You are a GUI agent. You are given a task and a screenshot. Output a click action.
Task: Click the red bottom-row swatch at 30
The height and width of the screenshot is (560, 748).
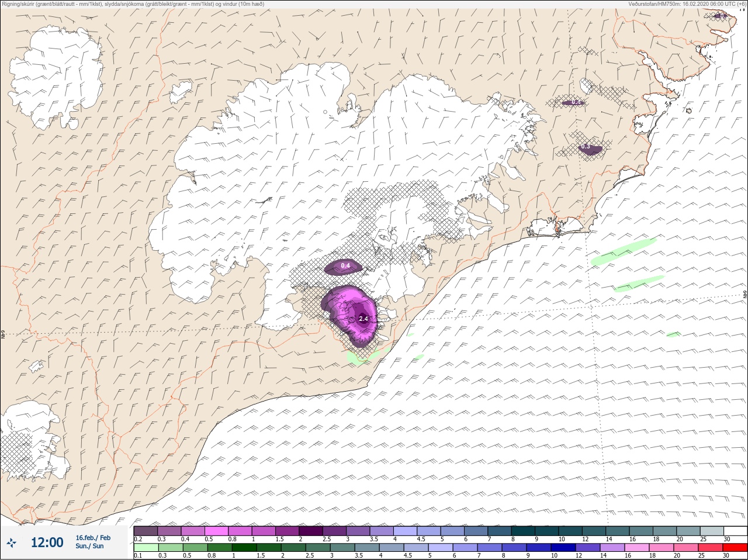pyautogui.click(x=735, y=548)
